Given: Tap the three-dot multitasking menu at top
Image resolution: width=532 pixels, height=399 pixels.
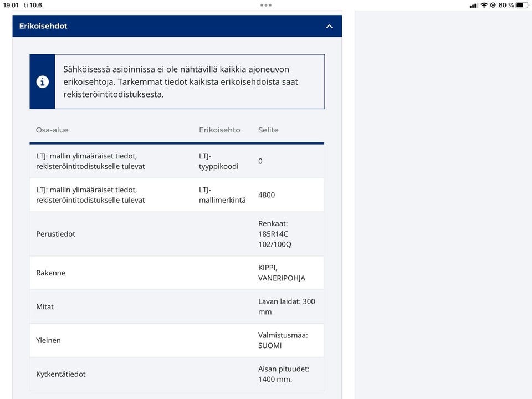Looking at the screenshot, I should [266, 5].
